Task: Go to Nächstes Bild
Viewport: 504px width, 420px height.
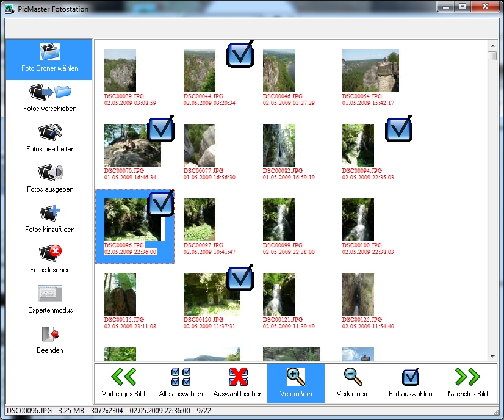Action: click(467, 383)
